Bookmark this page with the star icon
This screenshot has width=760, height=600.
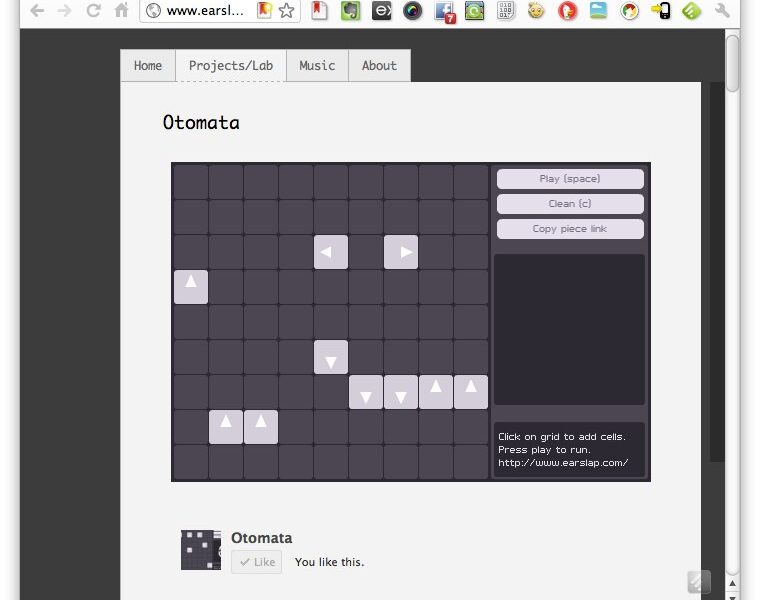pos(287,11)
